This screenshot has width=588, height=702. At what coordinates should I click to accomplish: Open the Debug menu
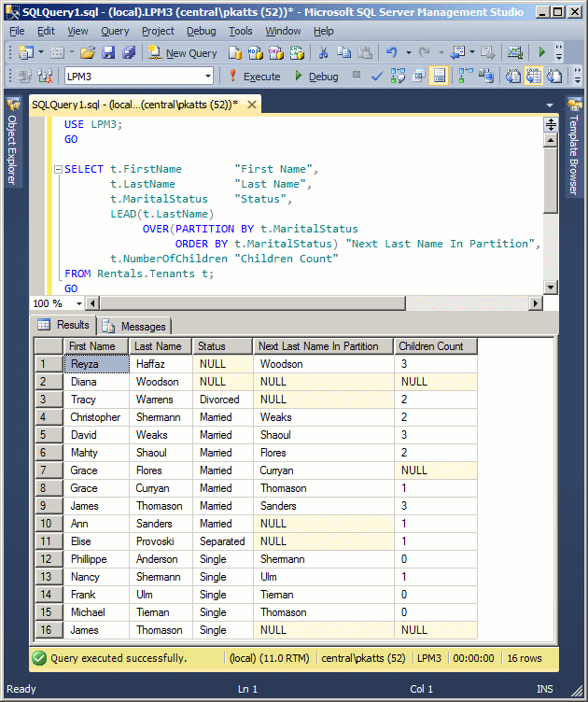[202, 31]
